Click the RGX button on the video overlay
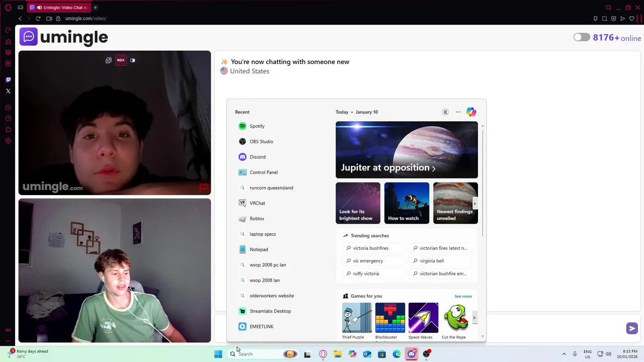 121,60
